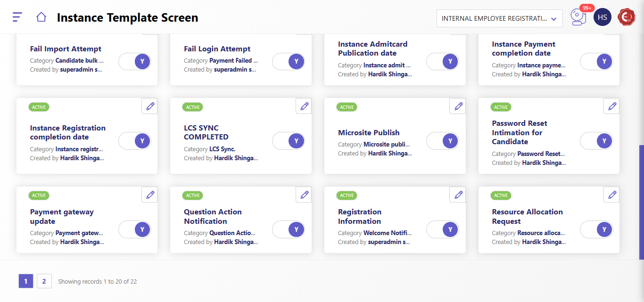Open the notifications alarm icon
Viewport: 644px width, 302px height.
(578, 18)
